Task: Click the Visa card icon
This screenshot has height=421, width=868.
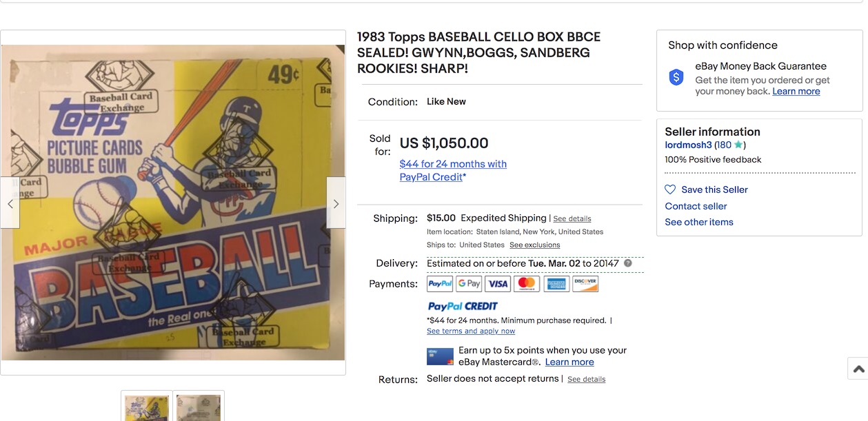Action: point(498,283)
